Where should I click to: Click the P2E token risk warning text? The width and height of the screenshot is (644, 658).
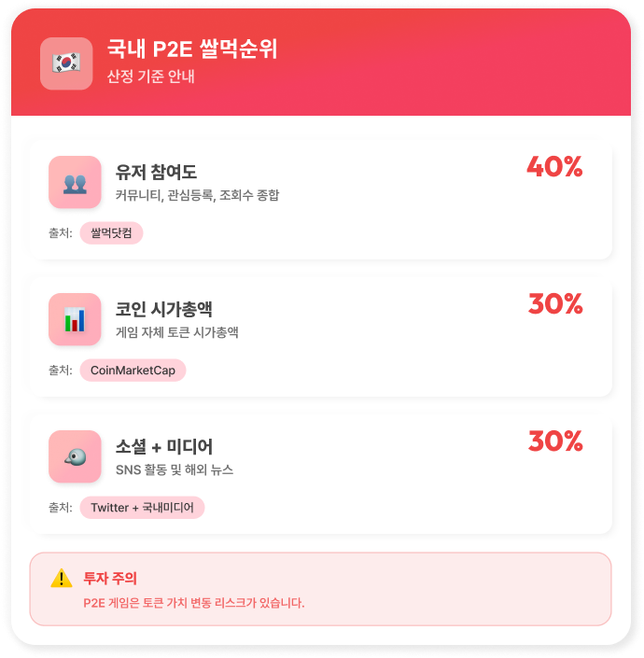tap(193, 603)
